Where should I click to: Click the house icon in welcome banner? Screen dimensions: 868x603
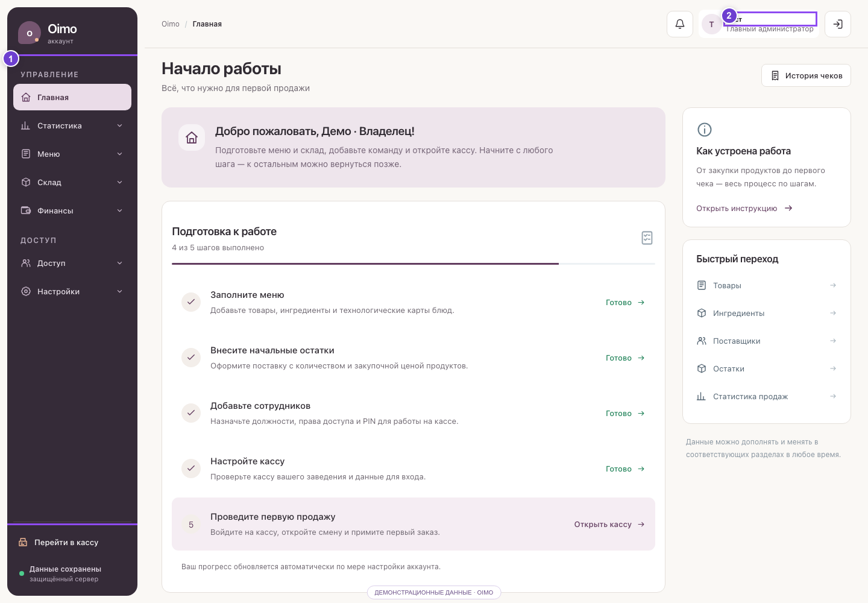[x=192, y=137]
